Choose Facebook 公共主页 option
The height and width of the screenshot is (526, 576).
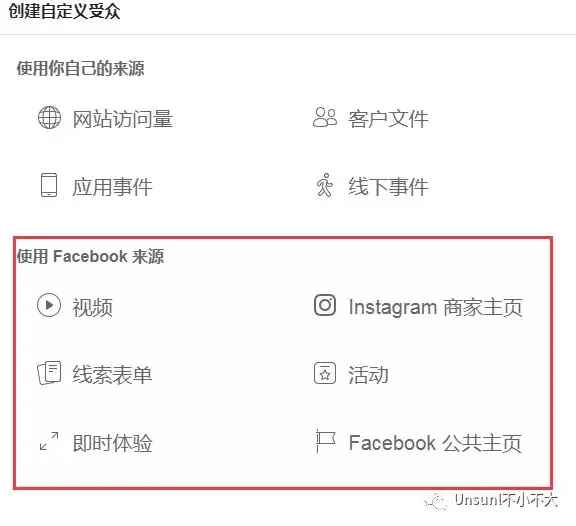(x=435, y=443)
